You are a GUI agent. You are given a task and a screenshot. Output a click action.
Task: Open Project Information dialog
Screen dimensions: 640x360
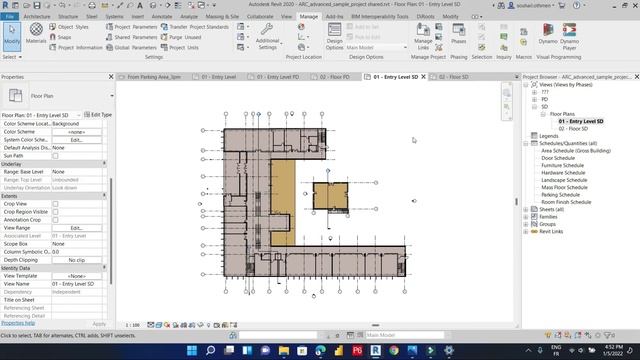76,47
